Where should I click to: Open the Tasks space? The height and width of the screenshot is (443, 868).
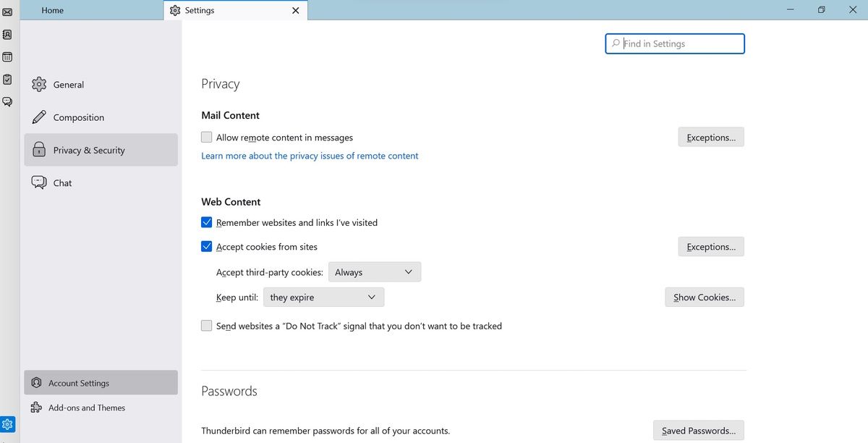tap(7, 79)
